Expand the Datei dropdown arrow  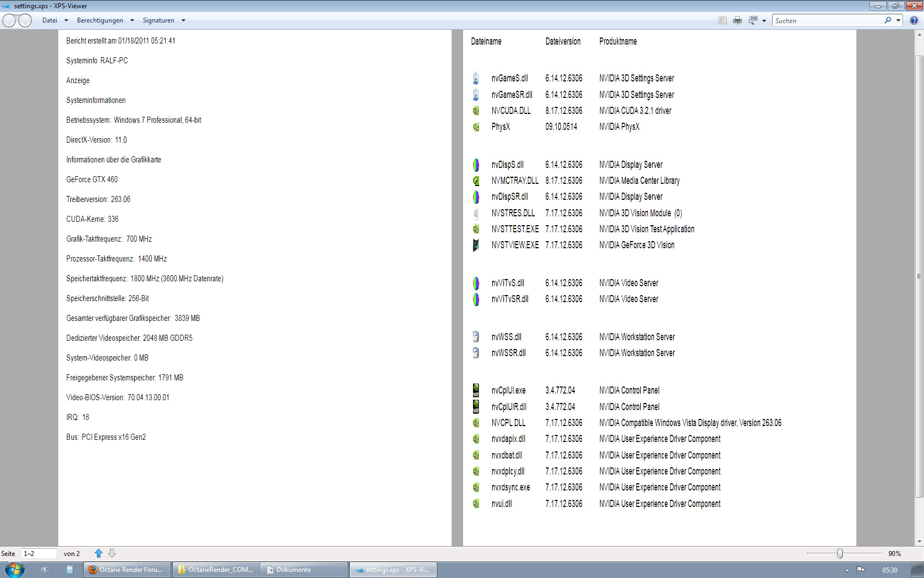pyautogui.click(x=66, y=20)
